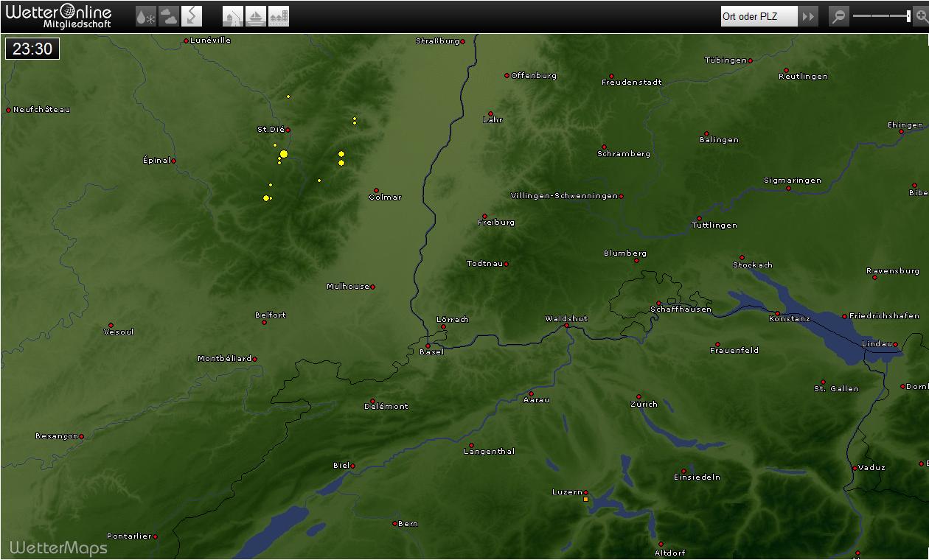Submit location search with double-arrow button
Image resolution: width=929 pixels, height=560 pixels.
(x=809, y=16)
